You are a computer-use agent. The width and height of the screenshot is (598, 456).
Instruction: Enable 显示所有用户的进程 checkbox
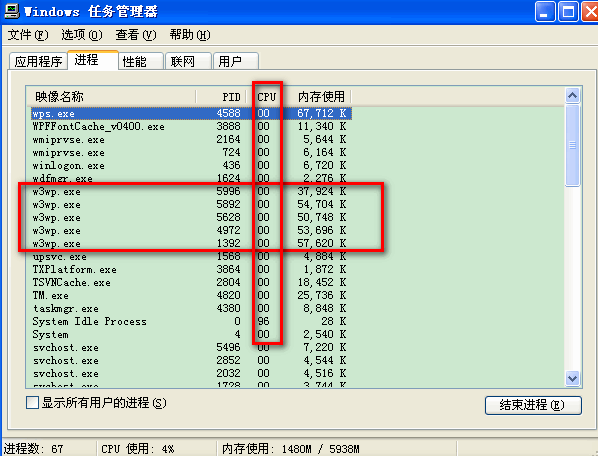[32, 403]
